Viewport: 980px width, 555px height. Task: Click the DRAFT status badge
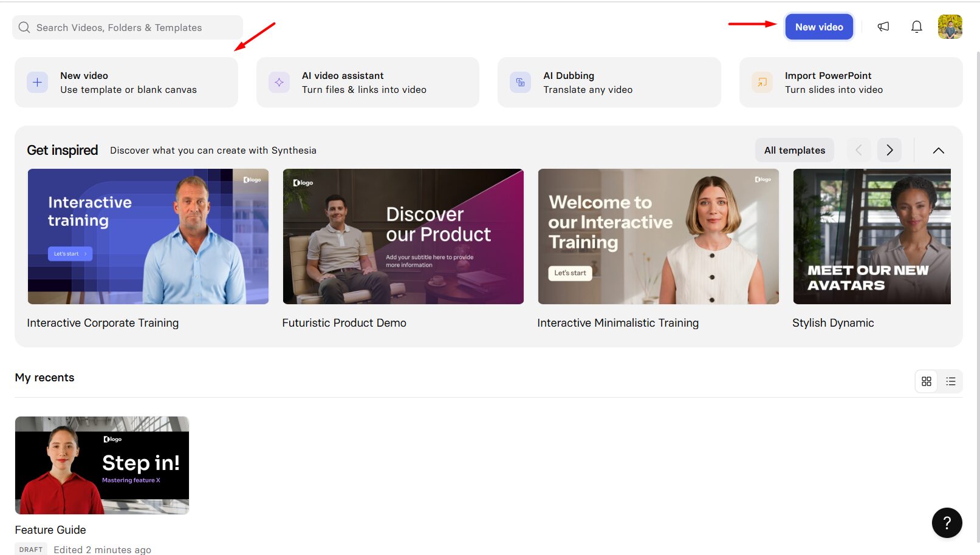(31, 549)
